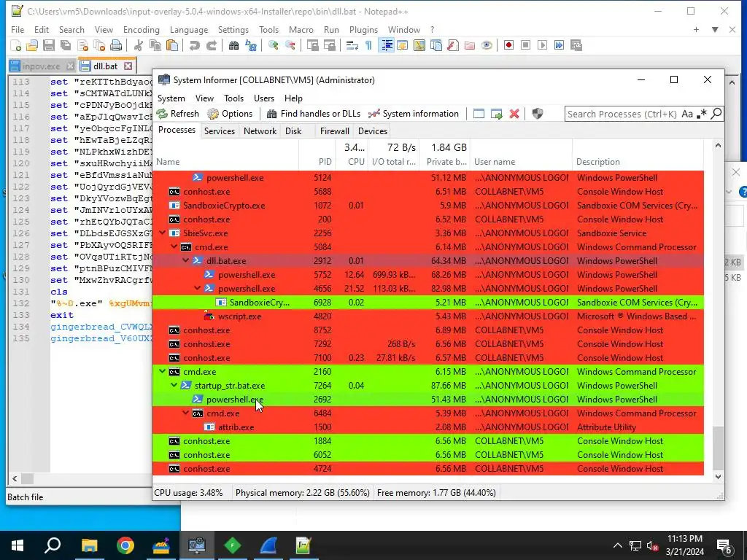Image resolution: width=747 pixels, height=560 pixels.
Task: Collapse powershell.exe PID 4656 subtree
Action: click(197, 288)
